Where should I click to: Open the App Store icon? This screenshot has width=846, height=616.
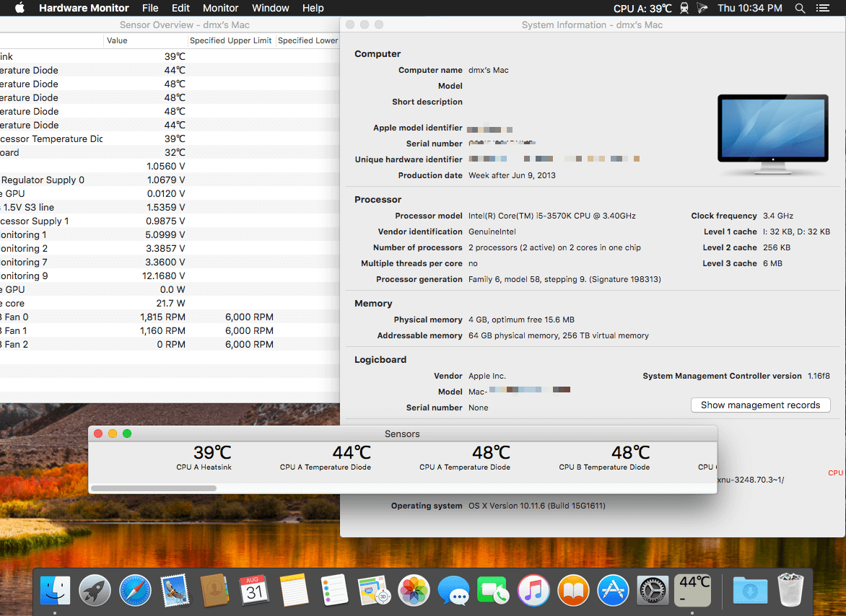coord(613,590)
